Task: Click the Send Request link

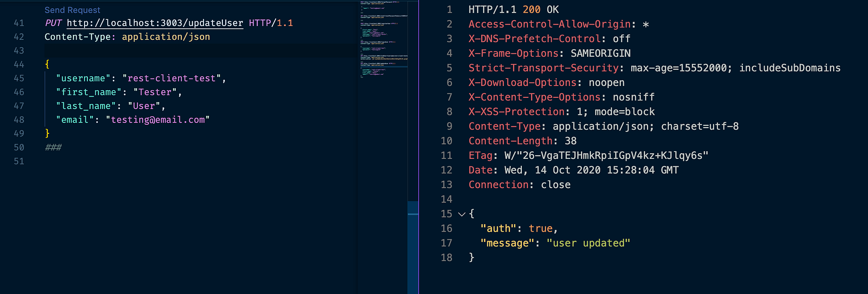Action: click(x=72, y=10)
